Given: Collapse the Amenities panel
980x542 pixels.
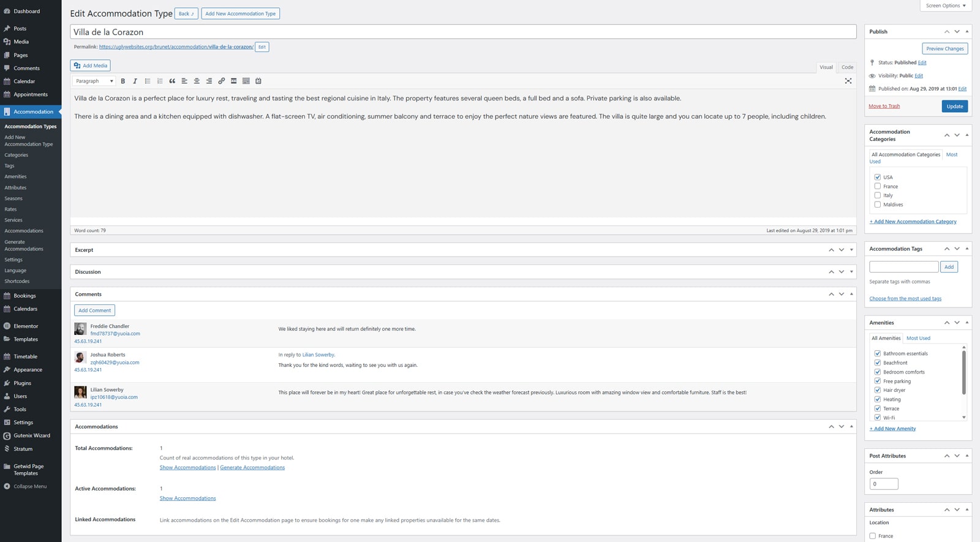Looking at the screenshot, I should click(x=967, y=323).
